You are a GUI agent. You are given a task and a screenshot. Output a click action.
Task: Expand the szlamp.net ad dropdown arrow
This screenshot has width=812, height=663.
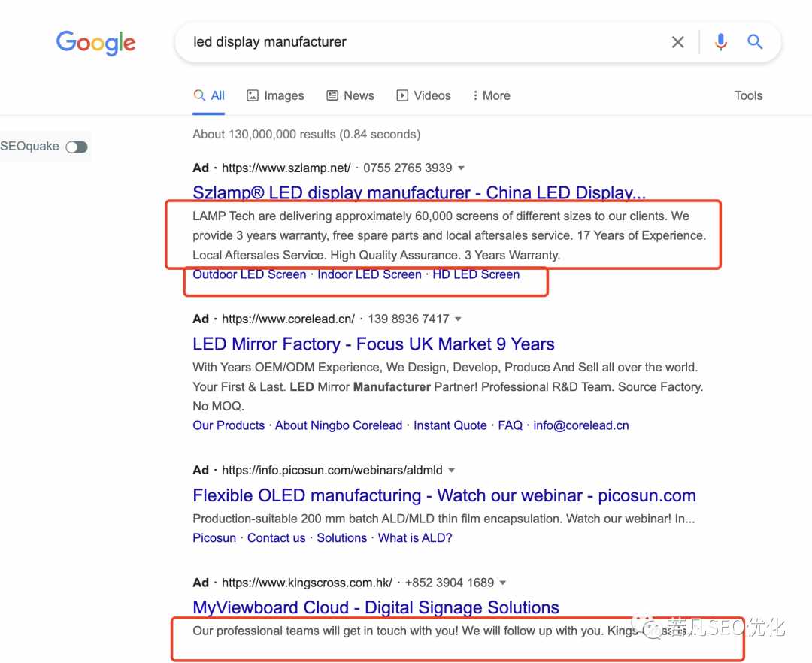[462, 168]
